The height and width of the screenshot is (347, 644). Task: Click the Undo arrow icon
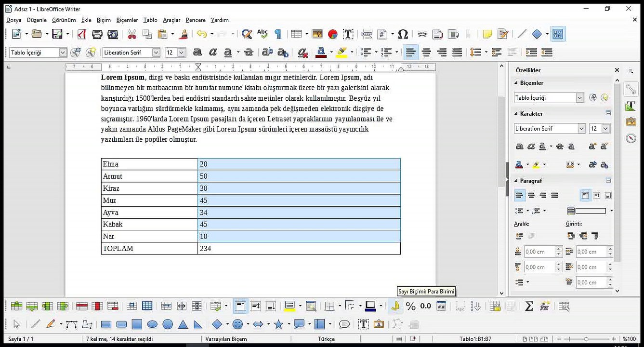(x=202, y=34)
